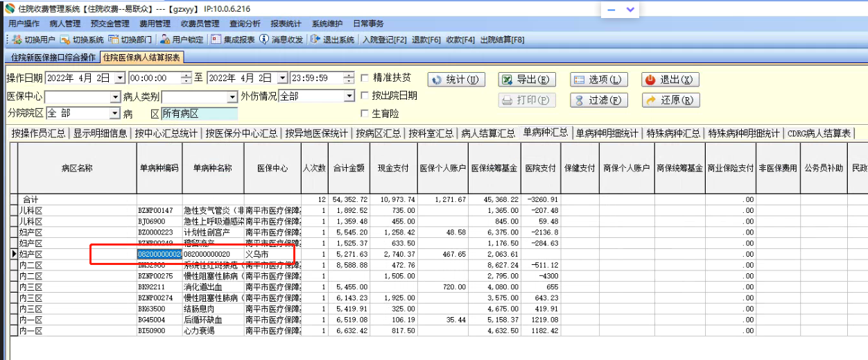The image size is (868, 360).
Task: Expand the 外伤情况 combo box
Action: click(349, 96)
